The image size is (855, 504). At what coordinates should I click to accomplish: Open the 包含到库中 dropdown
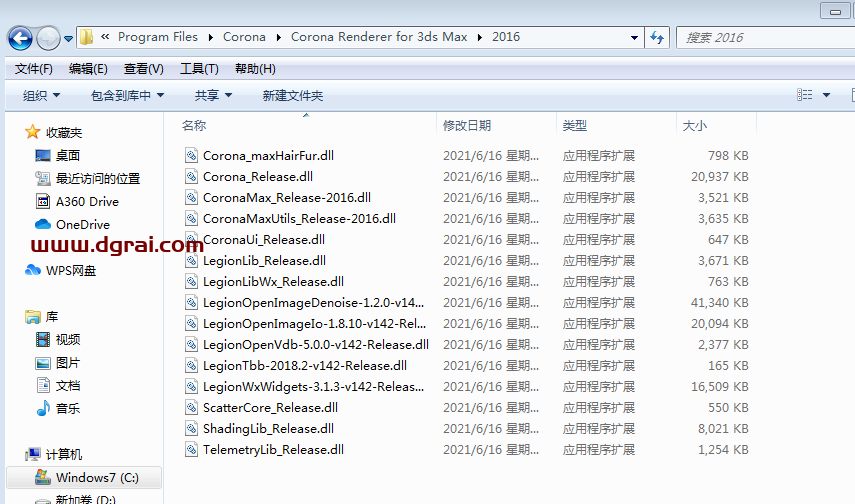coord(127,95)
